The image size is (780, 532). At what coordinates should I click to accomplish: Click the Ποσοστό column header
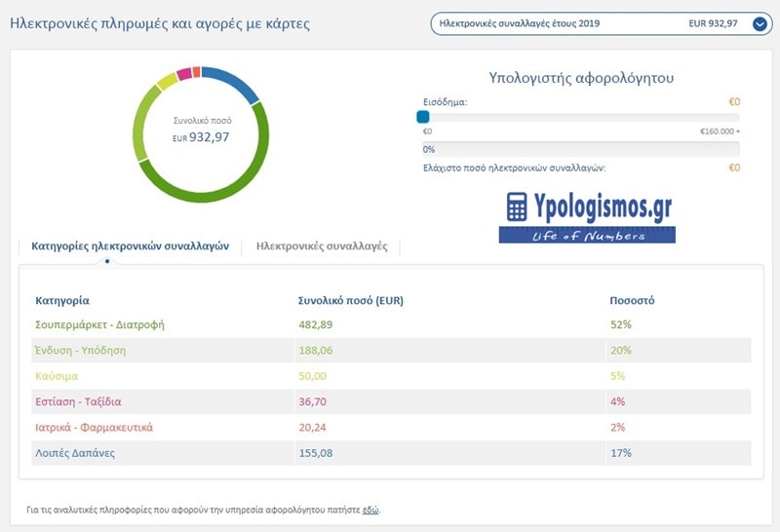[x=632, y=301]
